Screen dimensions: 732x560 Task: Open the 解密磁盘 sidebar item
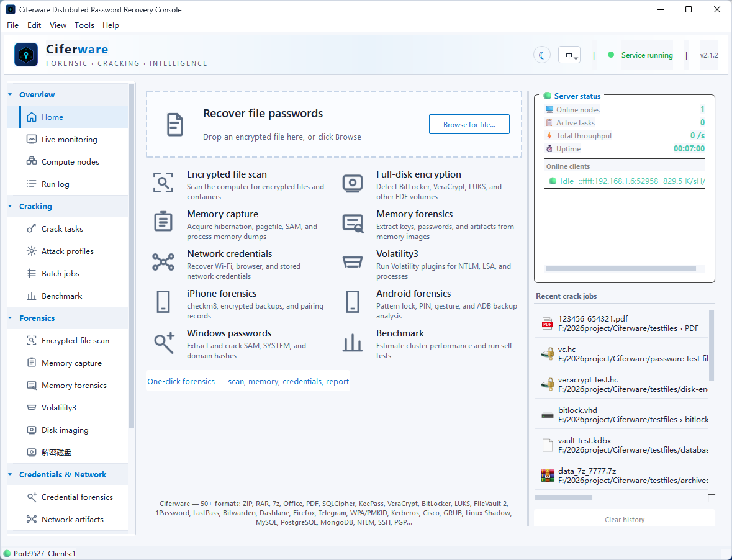(68, 452)
